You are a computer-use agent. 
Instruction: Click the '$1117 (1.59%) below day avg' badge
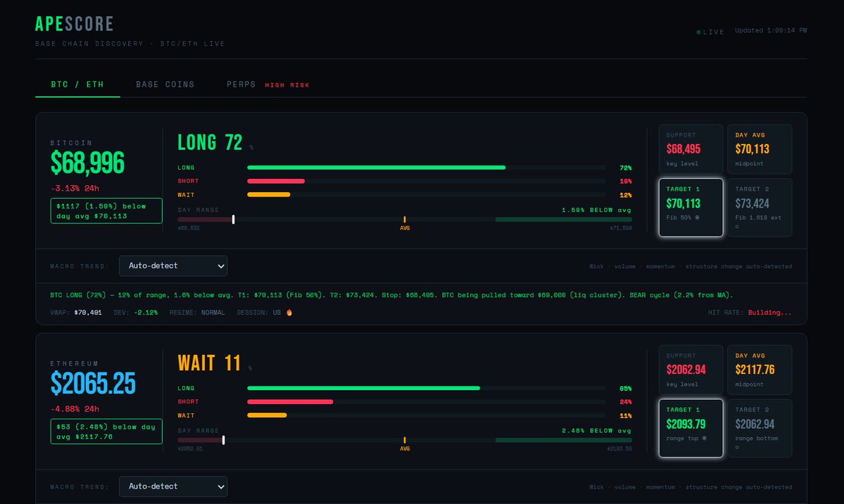pyautogui.click(x=106, y=211)
